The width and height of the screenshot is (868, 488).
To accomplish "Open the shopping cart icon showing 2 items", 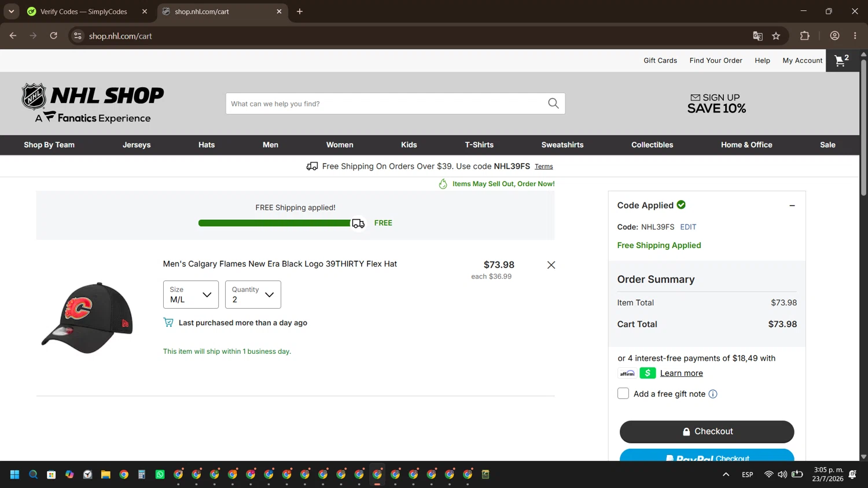I will (842, 60).
